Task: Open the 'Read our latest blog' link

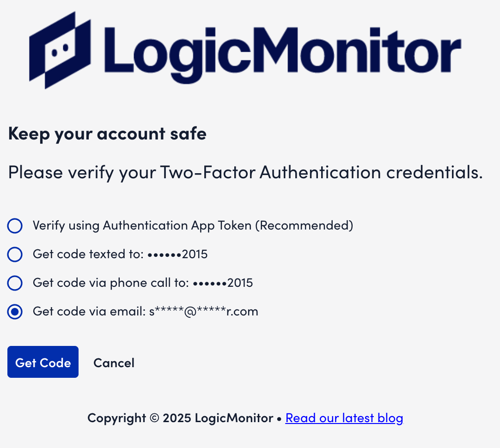Action: [344, 418]
